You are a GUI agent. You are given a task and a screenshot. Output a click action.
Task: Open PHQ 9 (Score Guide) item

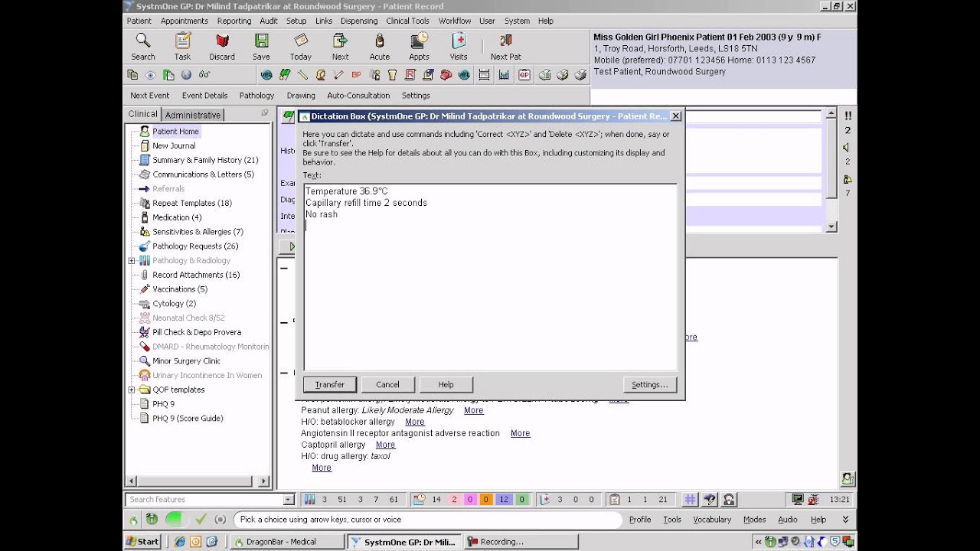click(x=188, y=419)
